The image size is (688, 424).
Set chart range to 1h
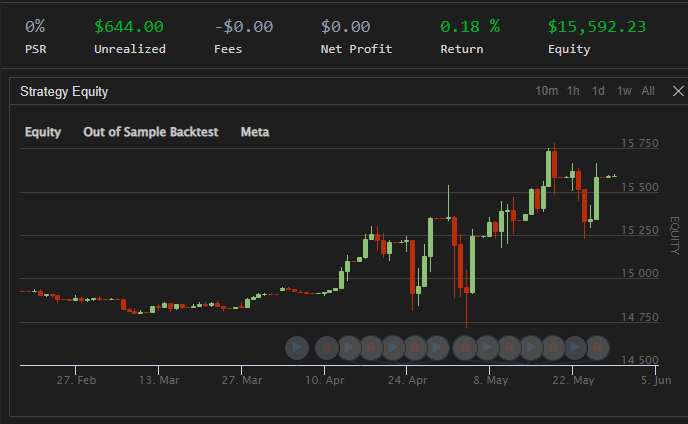[573, 91]
